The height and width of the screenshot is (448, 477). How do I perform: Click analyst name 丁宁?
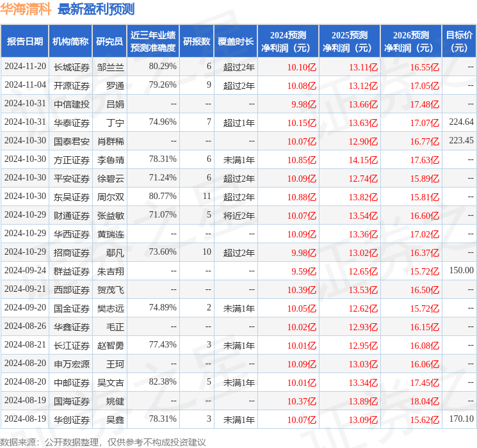click(115, 123)
